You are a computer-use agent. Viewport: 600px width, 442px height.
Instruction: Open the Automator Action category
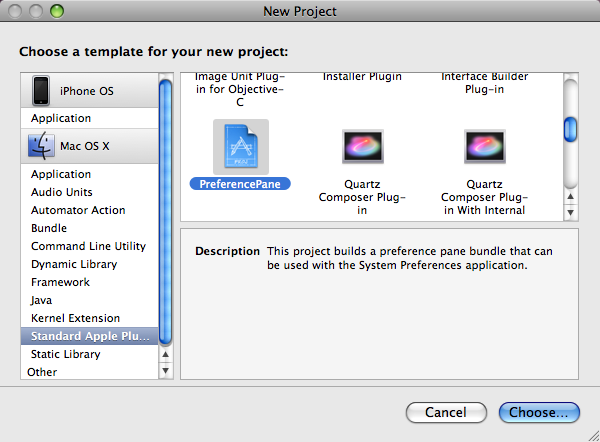78,210
